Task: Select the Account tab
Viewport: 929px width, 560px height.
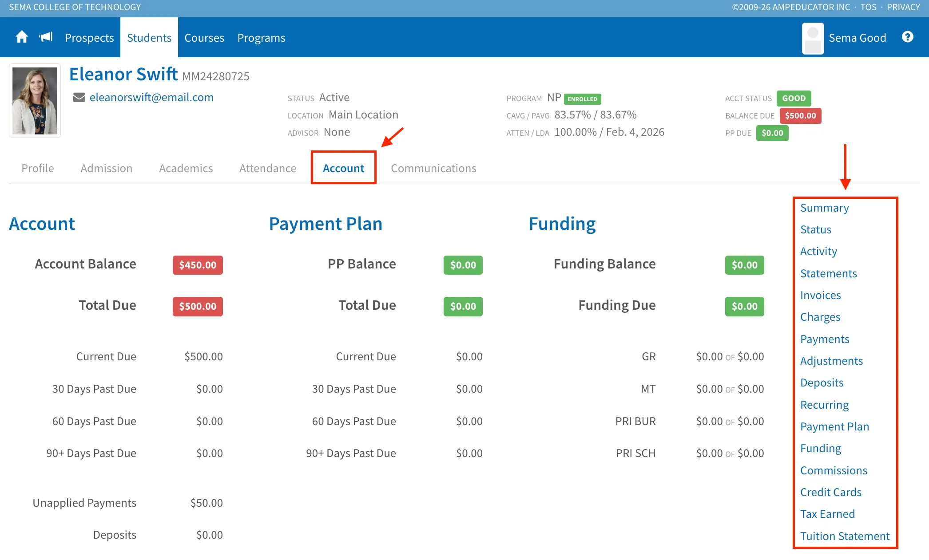Action: point(343,168)
